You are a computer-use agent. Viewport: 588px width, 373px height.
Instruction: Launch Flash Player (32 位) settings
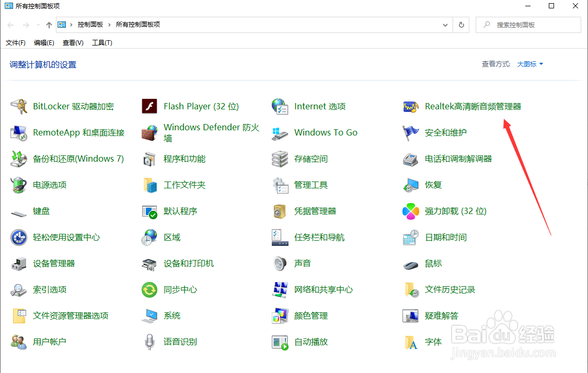(x=201, y=106)
